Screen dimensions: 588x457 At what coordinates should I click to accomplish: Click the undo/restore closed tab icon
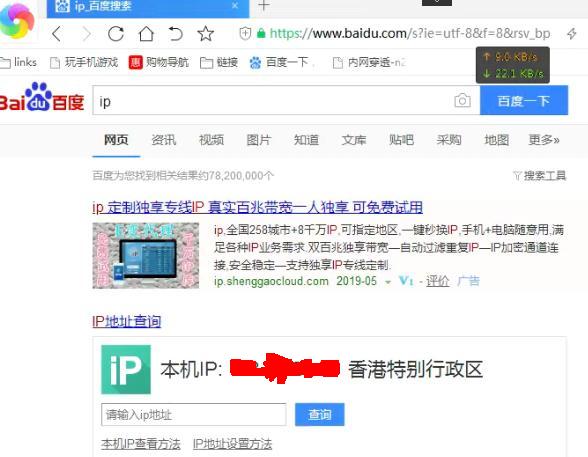(175, 34)
